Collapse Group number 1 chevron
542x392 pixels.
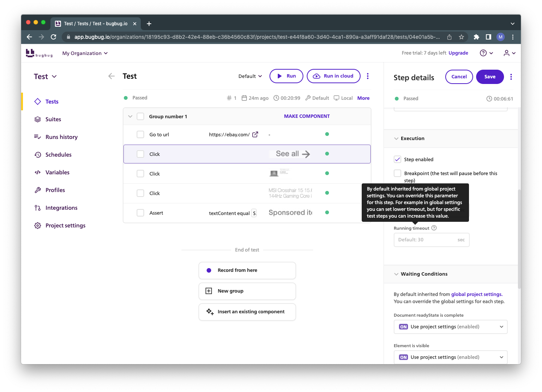[x=130, y=116]
